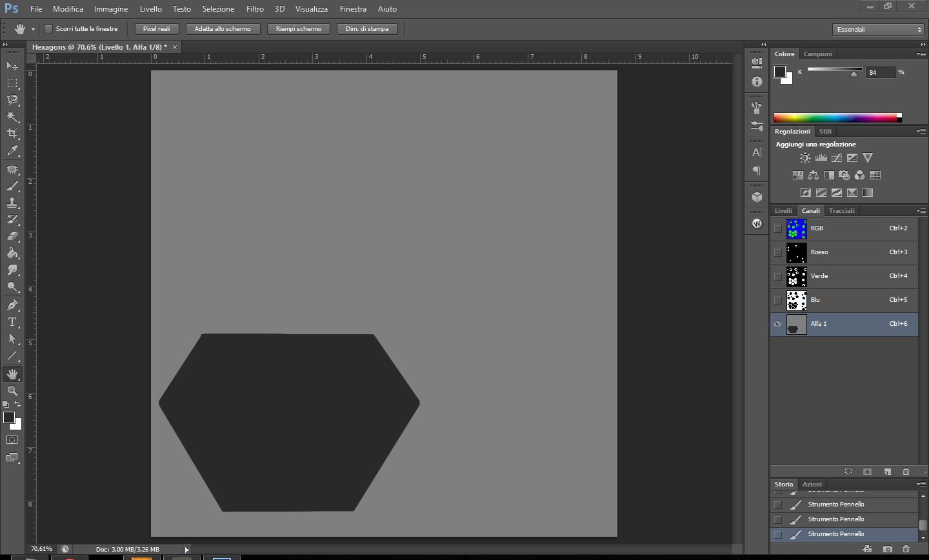929x560 pixels.
Task: Enable 'Scorri tutte le finestre' checkbox
Action: pos(48,29)
